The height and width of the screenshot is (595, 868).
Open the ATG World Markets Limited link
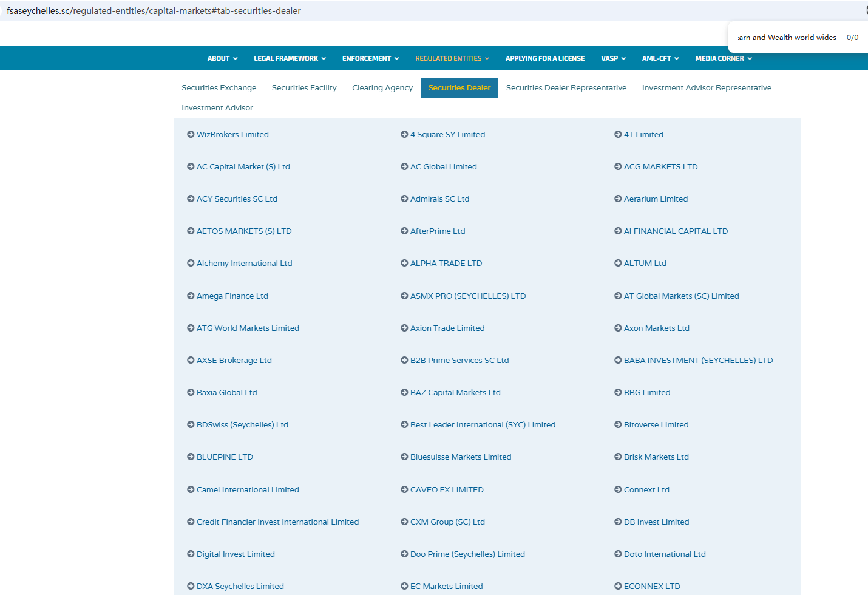[248, 328]
